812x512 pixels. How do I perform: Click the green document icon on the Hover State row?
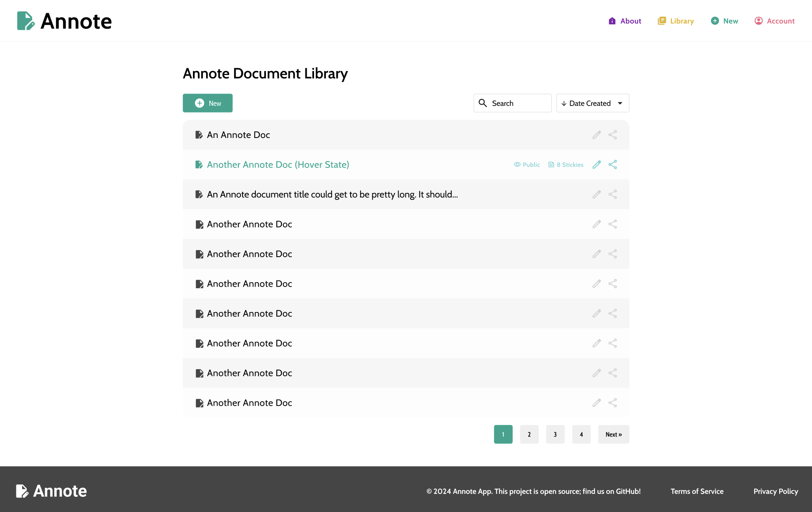pos(199,165)
